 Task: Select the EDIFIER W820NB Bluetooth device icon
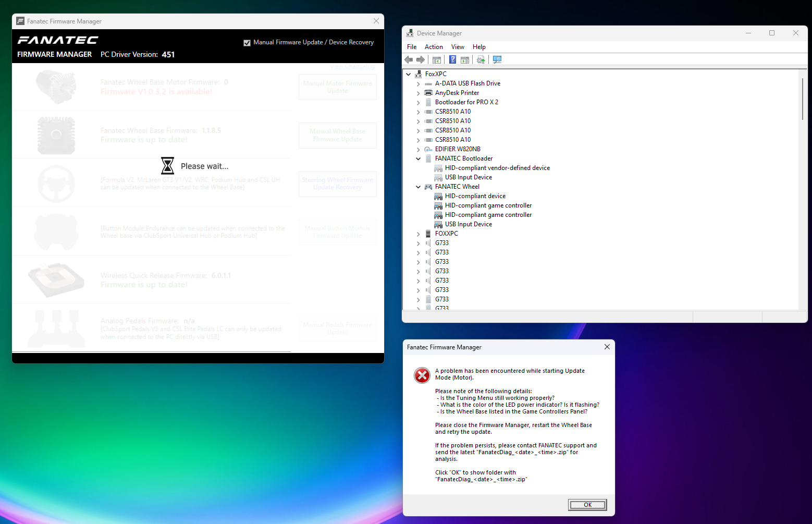point(428,149)
